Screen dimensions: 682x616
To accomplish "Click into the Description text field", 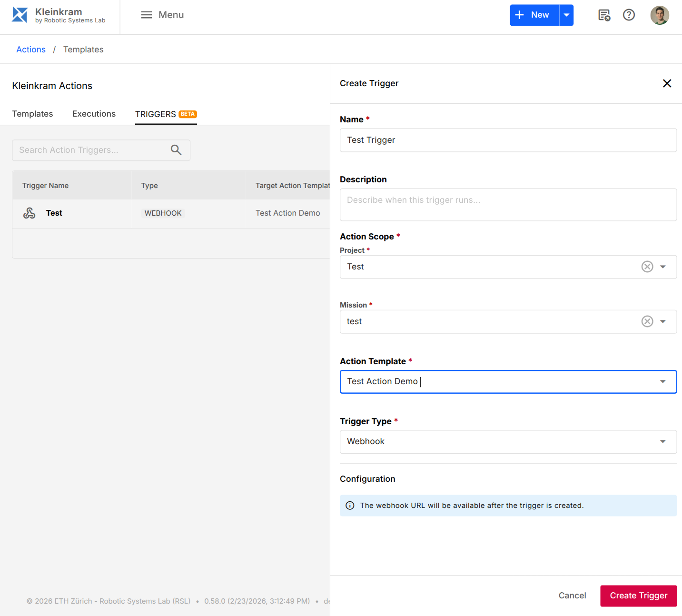I will [508, 205].
